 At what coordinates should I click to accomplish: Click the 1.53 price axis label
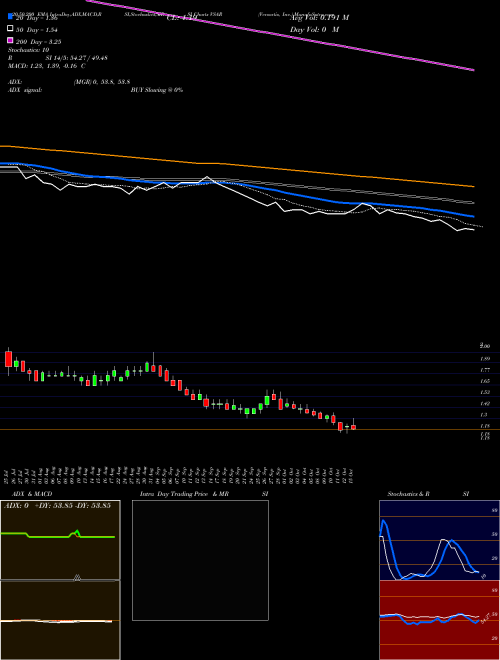coord(485,392)
